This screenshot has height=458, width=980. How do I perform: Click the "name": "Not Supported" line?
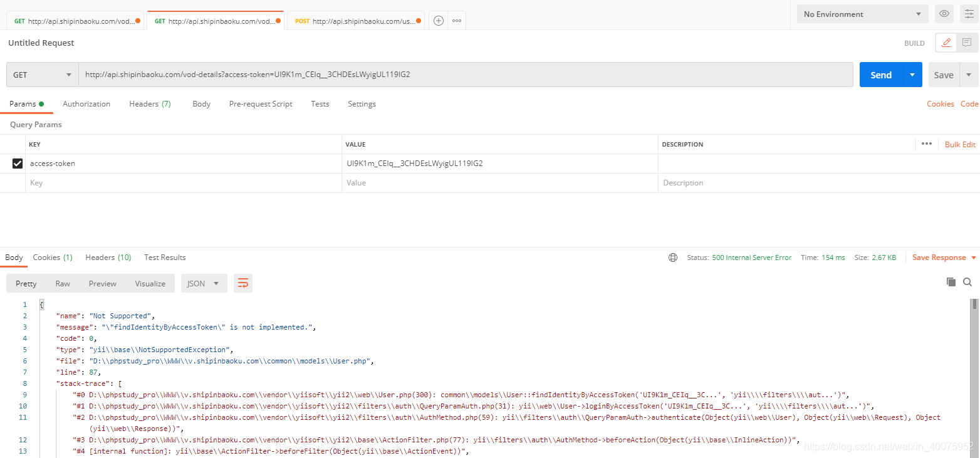105,316
